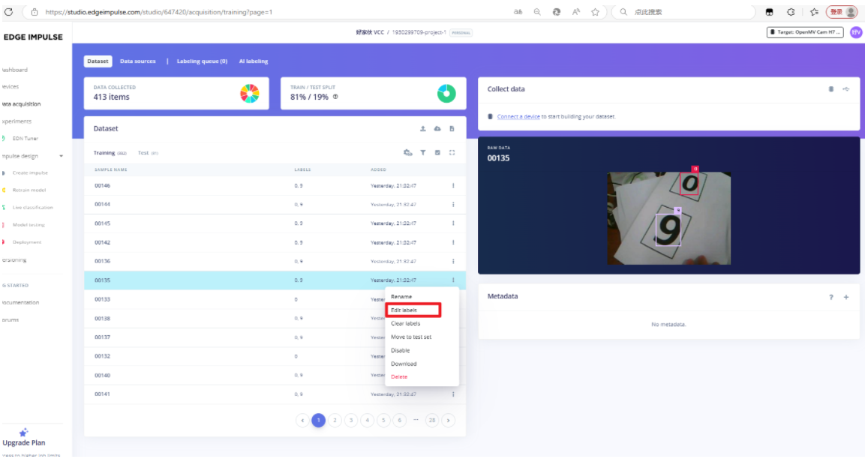Open the Target: OpenMV Cam H7 selector
The width and height of the screenshot is (868, 462).
(805, 32)
